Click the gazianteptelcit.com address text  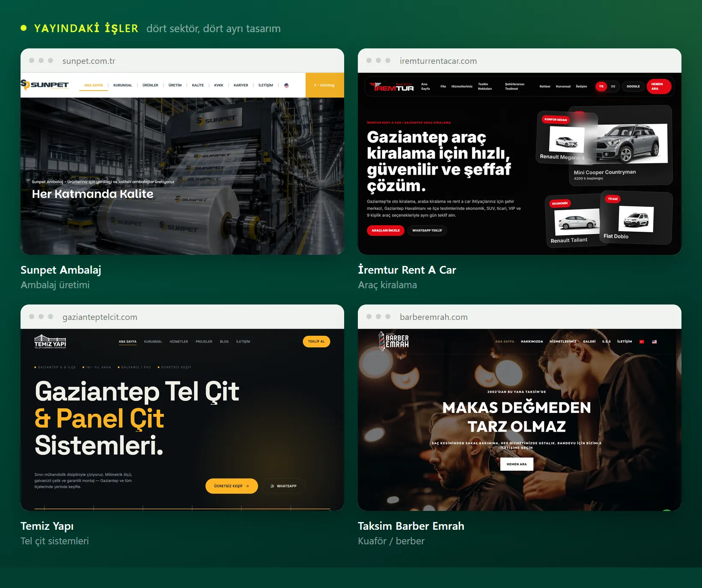(x=100, y=317)
